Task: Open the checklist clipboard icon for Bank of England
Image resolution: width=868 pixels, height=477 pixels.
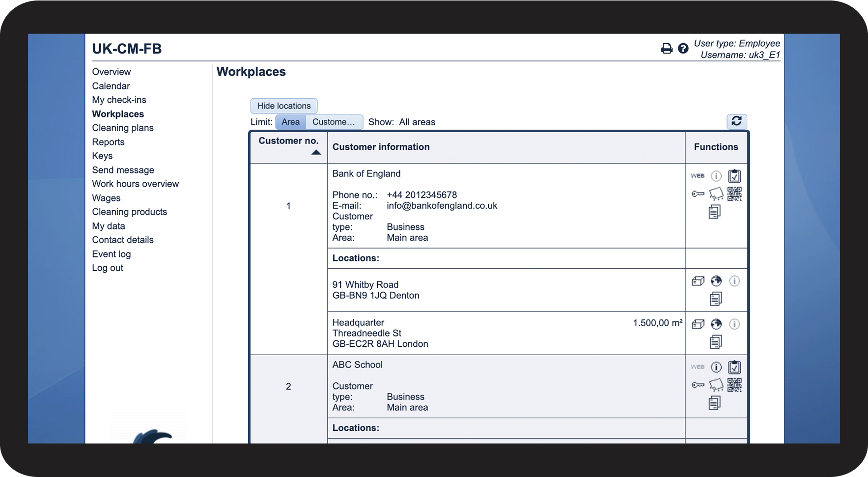Action: (734, 176)
